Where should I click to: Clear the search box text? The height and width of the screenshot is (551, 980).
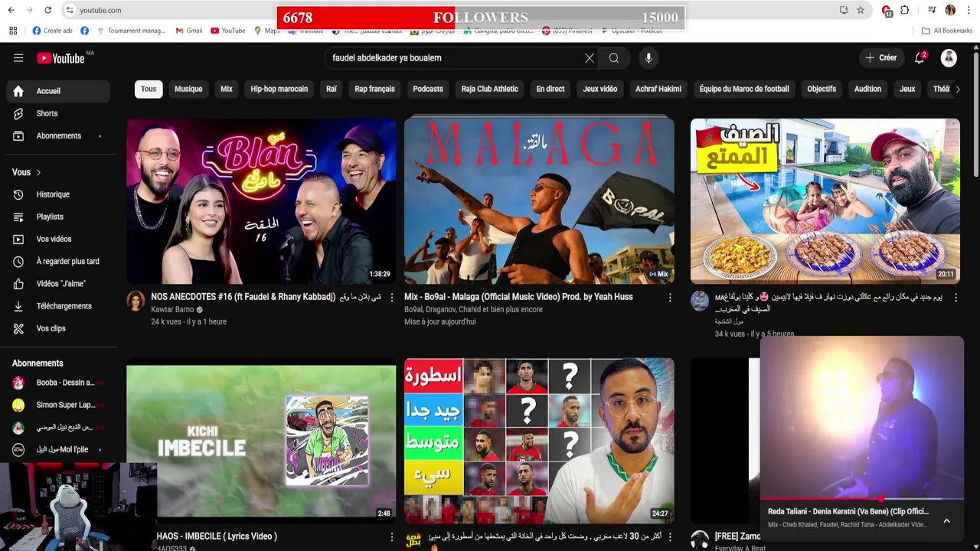(x=590, y=58)
